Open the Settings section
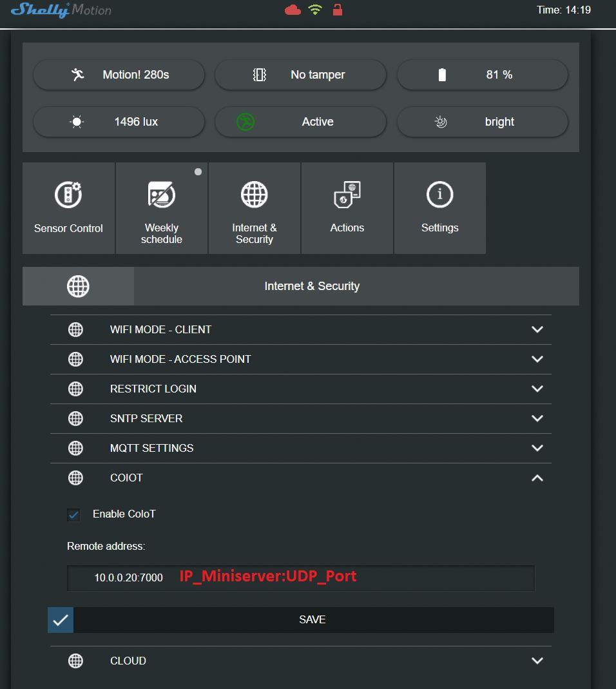Image resolution: width=616 pixels, height=689 pixels. (x=440, y=208)
